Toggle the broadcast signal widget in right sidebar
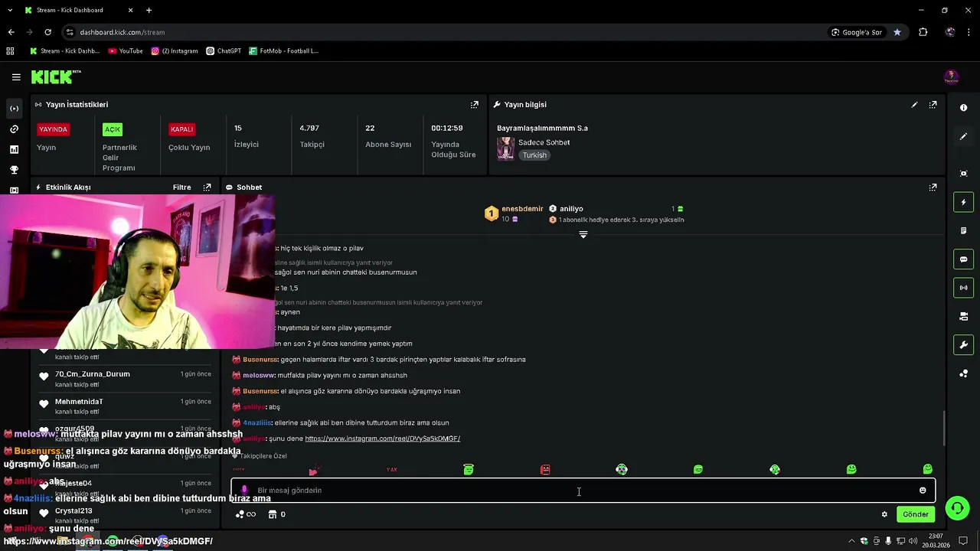This screenshot has height=551, width=980. 963,288
